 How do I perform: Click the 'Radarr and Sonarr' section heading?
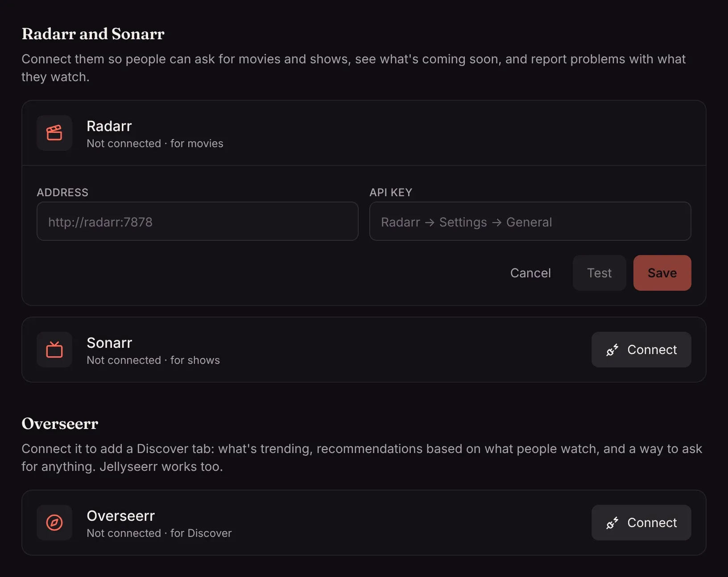coord(93,34)
